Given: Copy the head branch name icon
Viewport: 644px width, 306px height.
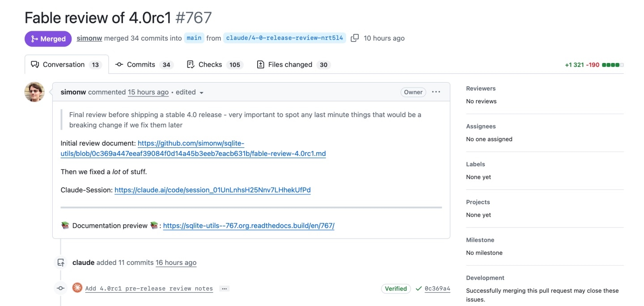Looking at the screenshot, I should click(x=355, y=38).
